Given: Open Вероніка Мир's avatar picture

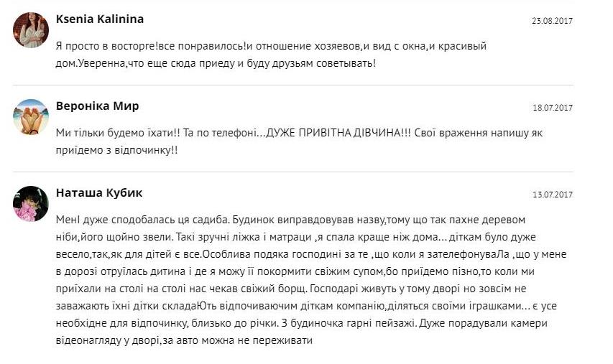Looking at the screenshot, I should tap(30, 116).
